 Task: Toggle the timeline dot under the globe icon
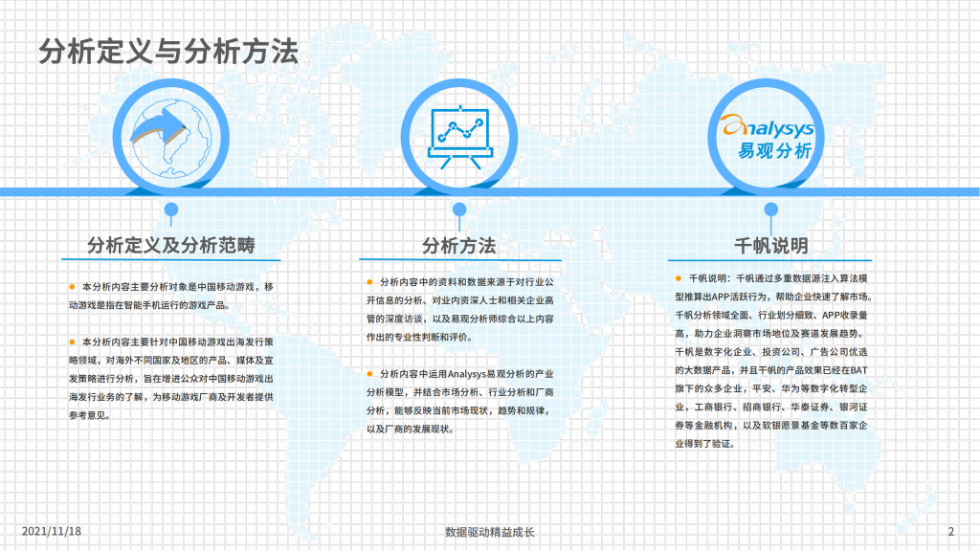170,209
